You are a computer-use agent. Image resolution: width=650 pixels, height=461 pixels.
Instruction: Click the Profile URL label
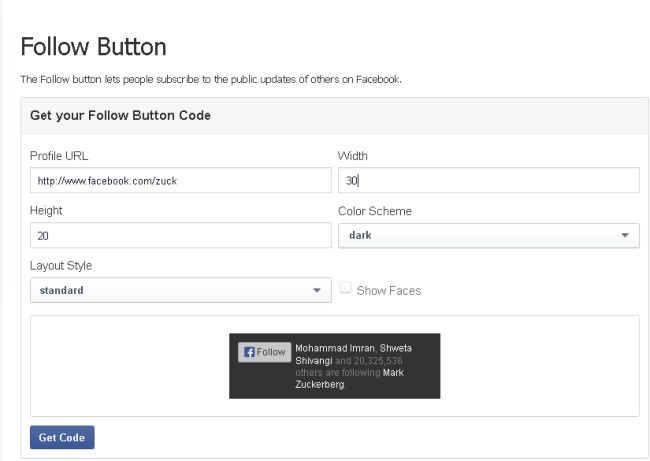tap(59, 156)
